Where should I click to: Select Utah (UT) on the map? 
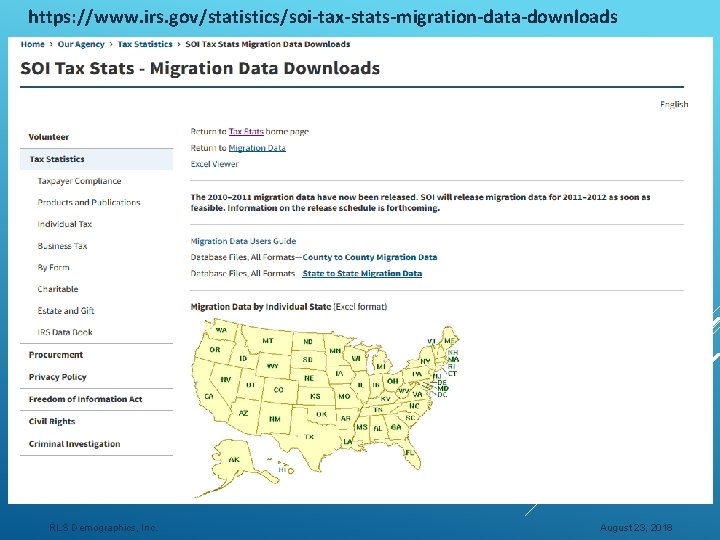pos(250,385)
